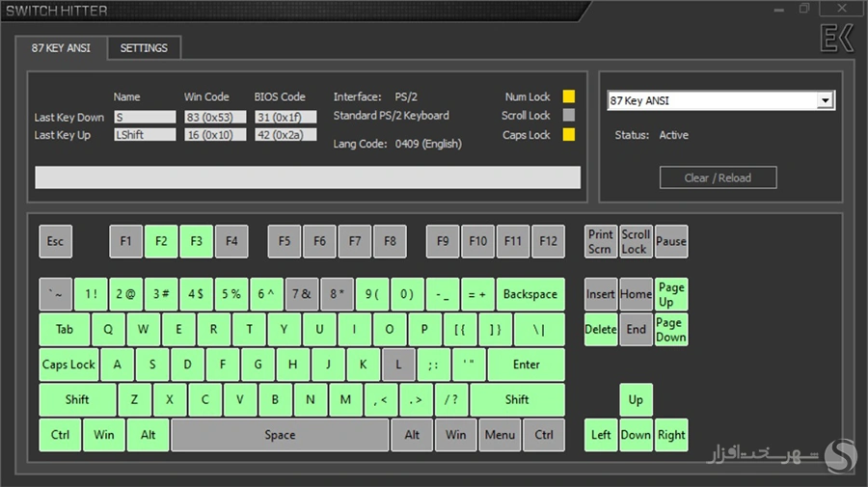This screenshot has height=487, width=868.
Task: Toggle the Scroll Lock indicator
Action: coord(569,116)
